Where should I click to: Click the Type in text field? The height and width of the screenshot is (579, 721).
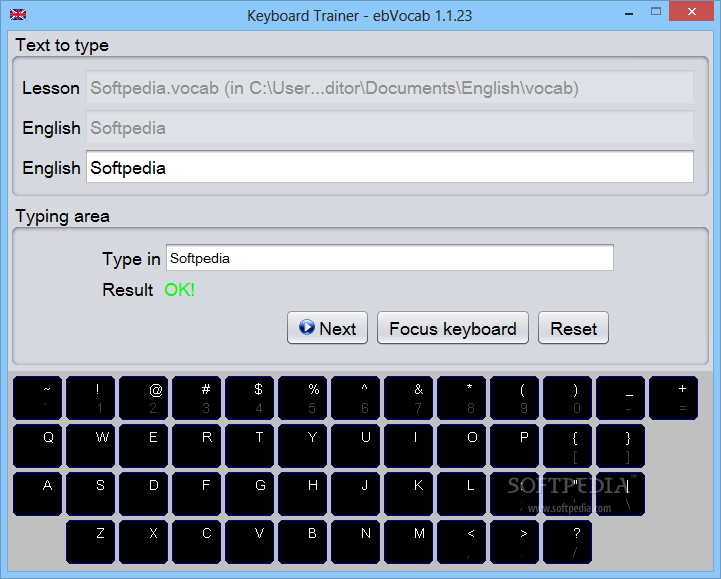coord(389,258)
